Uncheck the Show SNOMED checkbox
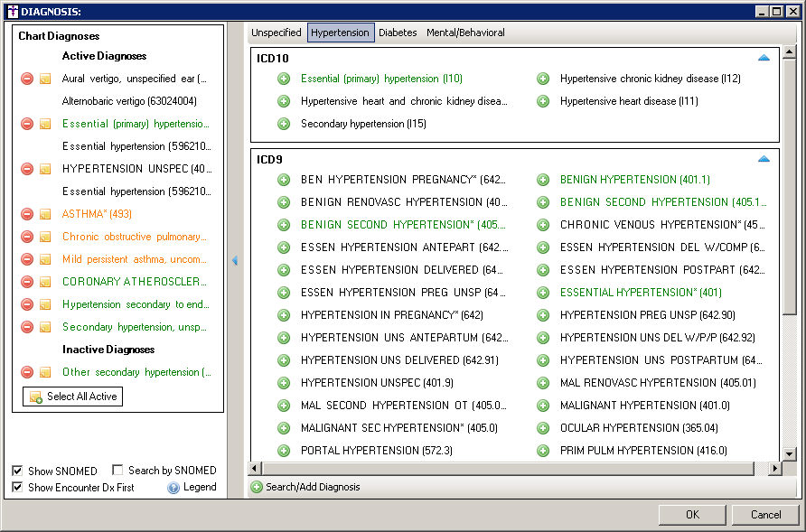 18,471
